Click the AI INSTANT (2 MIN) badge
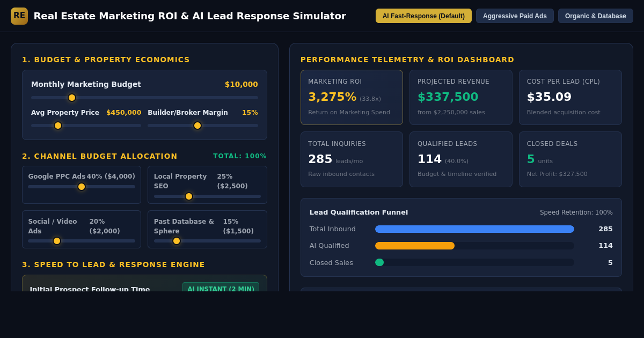The image size is (644, 338). 221,287
